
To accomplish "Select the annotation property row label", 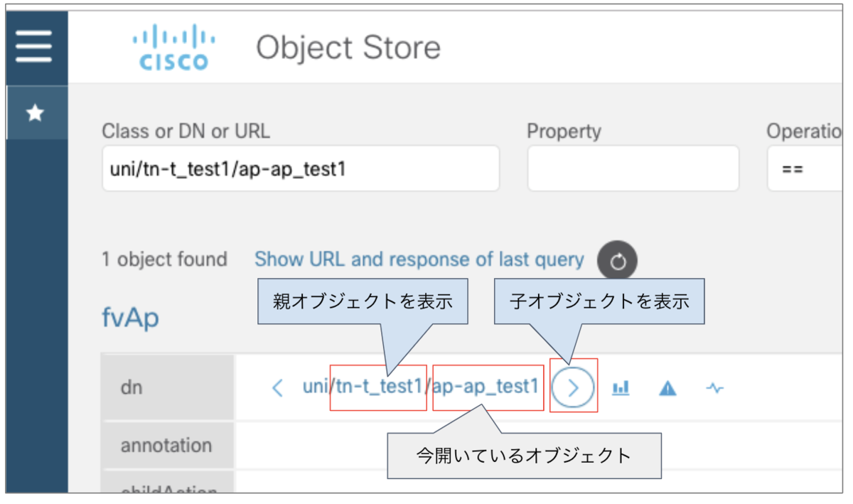I will coord(166,446).
